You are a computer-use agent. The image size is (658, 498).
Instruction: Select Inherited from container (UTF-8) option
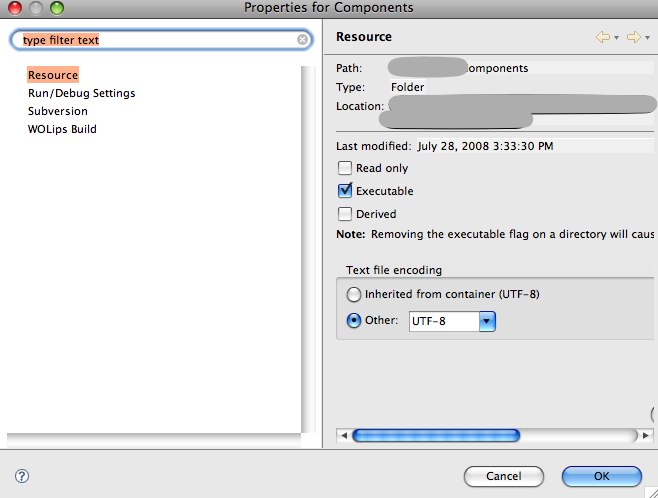click(353, 294)
